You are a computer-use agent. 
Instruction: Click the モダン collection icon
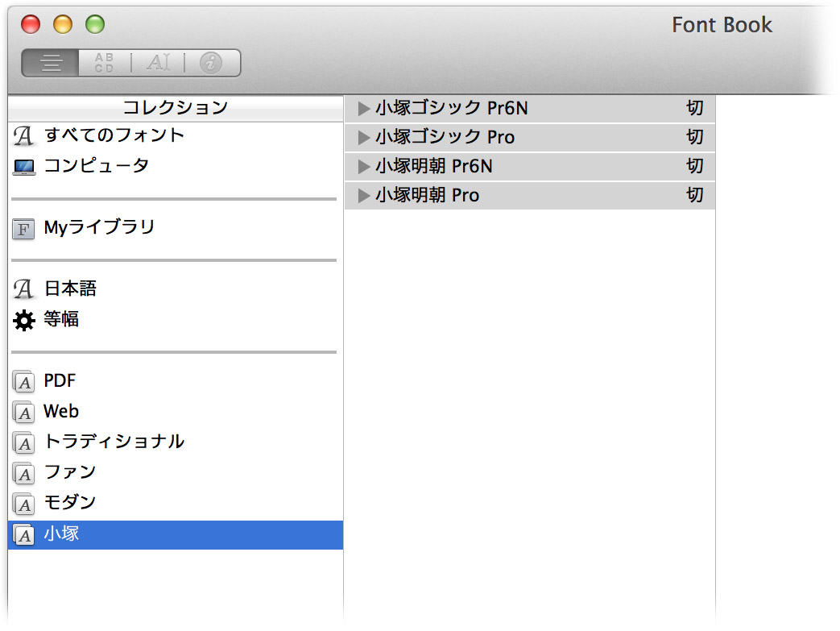tap(23, 504)
